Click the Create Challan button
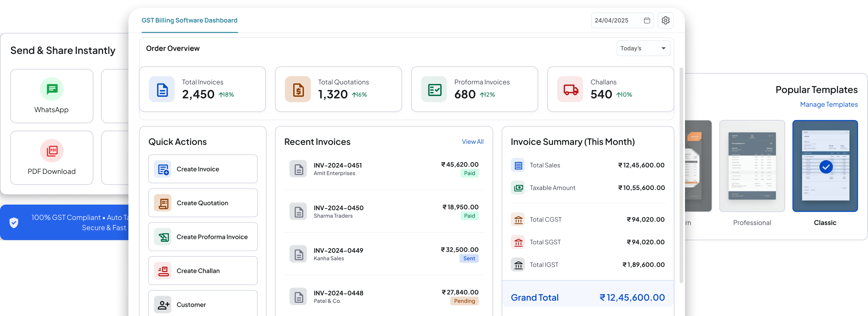The width and height of the screenshot is (868, 316). 203,271
